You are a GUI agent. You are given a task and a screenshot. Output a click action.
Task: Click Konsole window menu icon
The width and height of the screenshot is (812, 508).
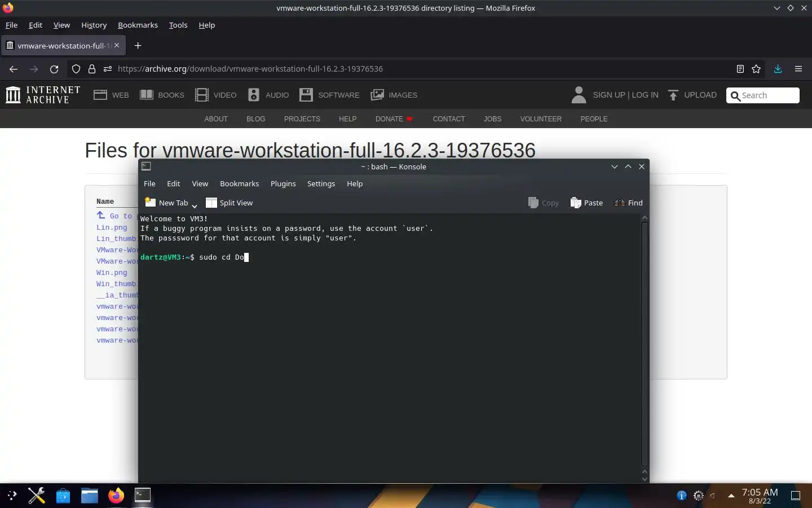[146, 167]
